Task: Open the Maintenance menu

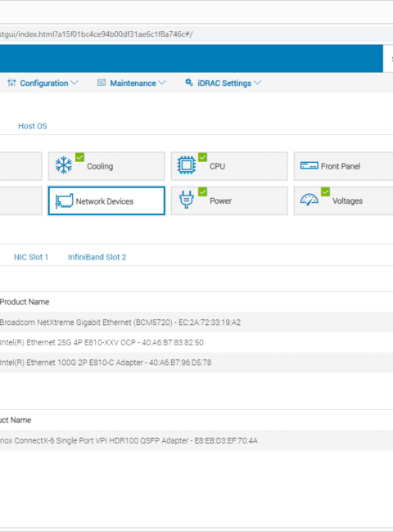Action: click(x=131, y=83)
